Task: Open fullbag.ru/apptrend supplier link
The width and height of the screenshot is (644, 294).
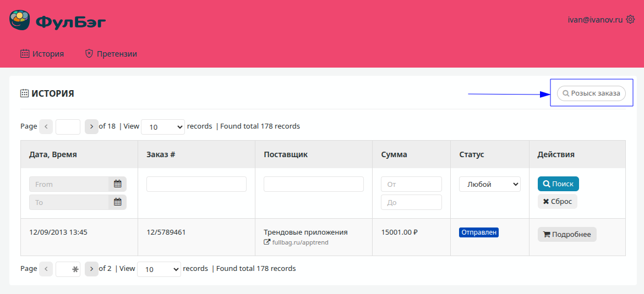Action: coord(300,242)
